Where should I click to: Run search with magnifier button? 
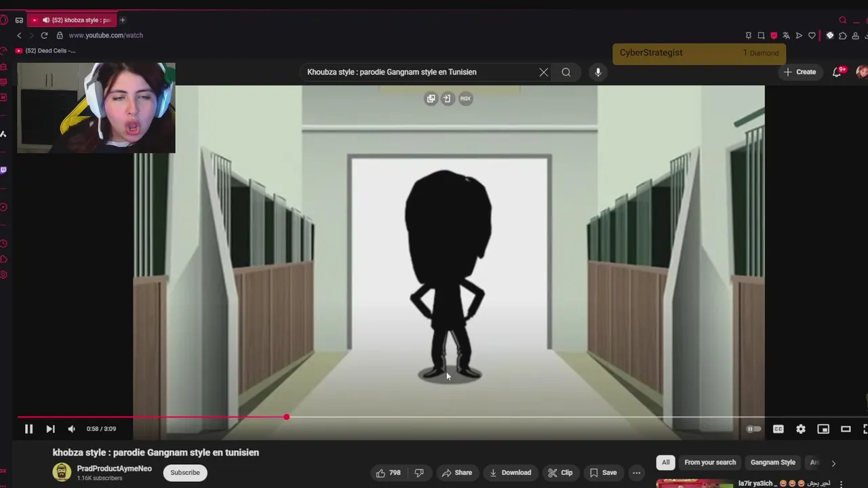point(566,72)
